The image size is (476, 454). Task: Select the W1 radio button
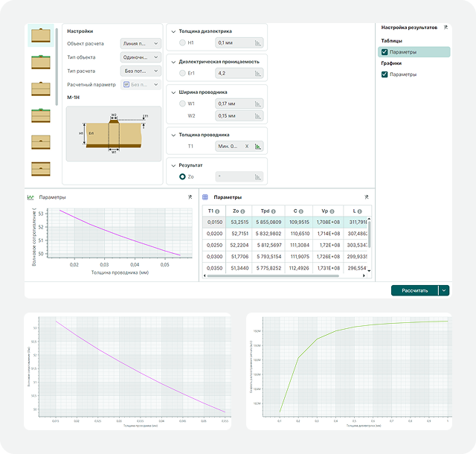click(182, 103)
